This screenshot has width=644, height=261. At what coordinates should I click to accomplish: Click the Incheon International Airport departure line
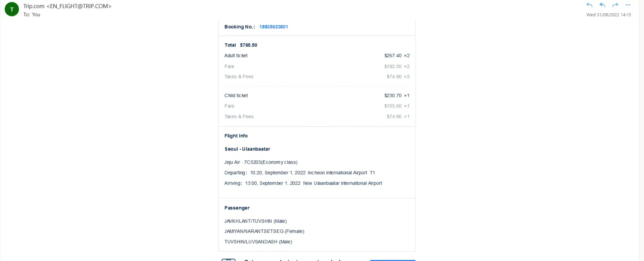tap(337, 173)
